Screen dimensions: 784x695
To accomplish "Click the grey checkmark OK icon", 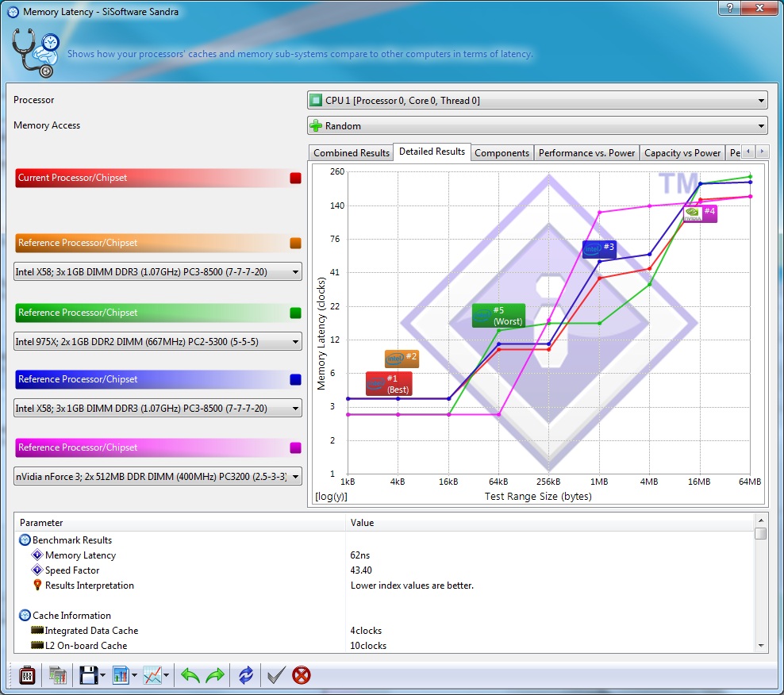I will [x=276, y=675].
